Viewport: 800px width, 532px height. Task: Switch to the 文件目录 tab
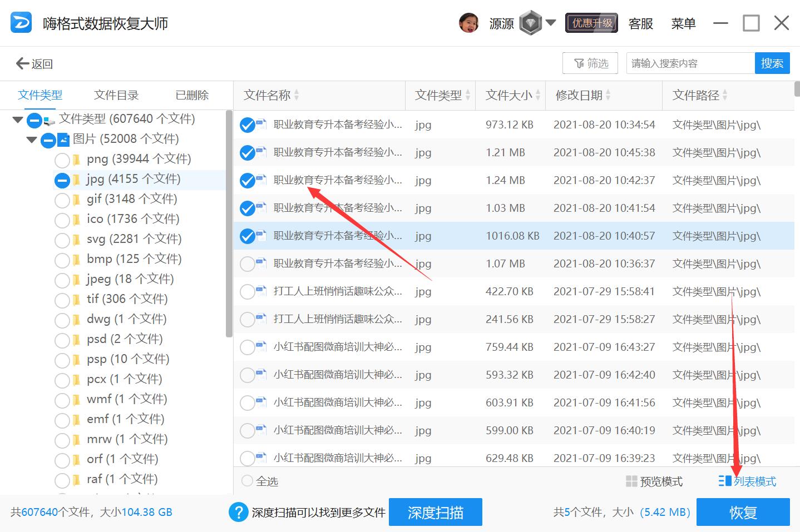(116, 95)
